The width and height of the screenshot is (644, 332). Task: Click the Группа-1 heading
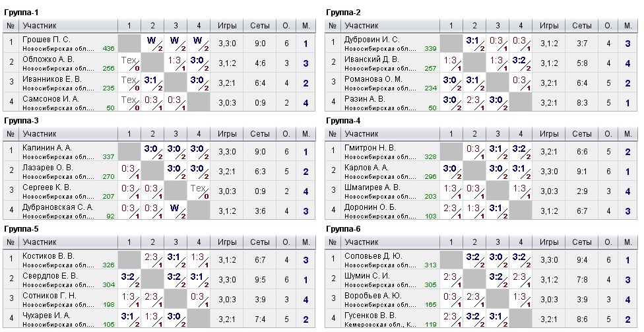(21, 13)
